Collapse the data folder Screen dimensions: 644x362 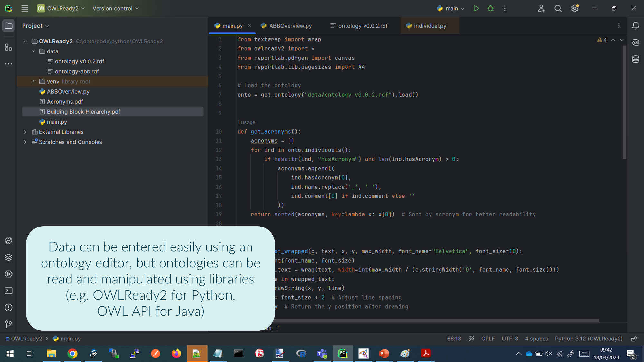(33, 51)
